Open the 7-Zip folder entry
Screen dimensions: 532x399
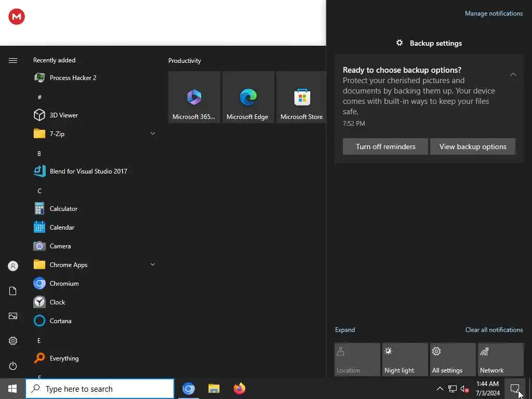[x=95, y=134]
